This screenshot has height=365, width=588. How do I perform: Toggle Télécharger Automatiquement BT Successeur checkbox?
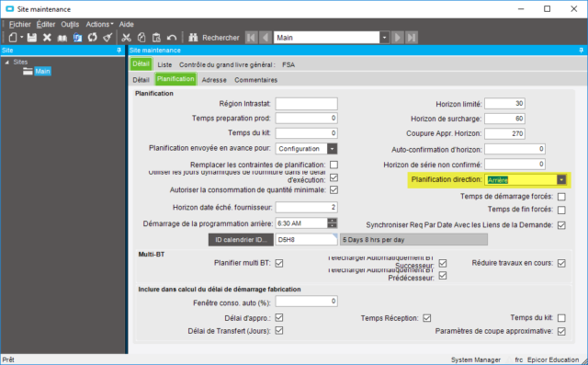[x=443, y=263]
